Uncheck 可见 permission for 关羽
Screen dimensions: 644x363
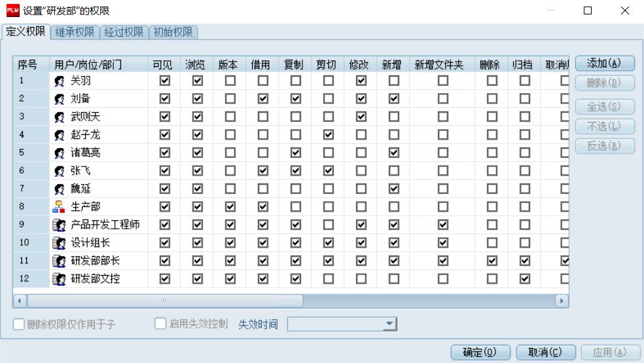coord(165,81)
